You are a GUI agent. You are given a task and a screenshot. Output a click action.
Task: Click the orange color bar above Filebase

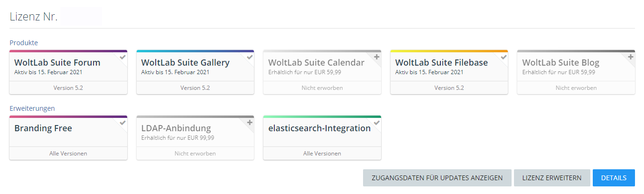click(449, 51)
